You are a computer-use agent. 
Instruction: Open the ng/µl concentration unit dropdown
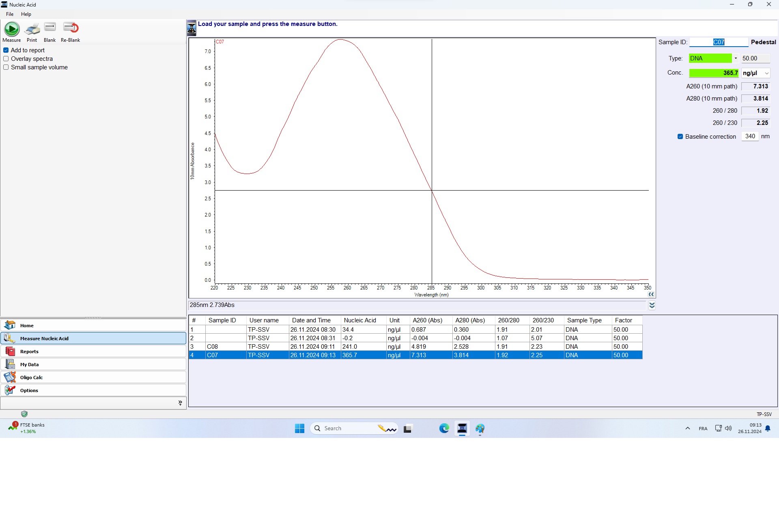click(x=766, y=73)
